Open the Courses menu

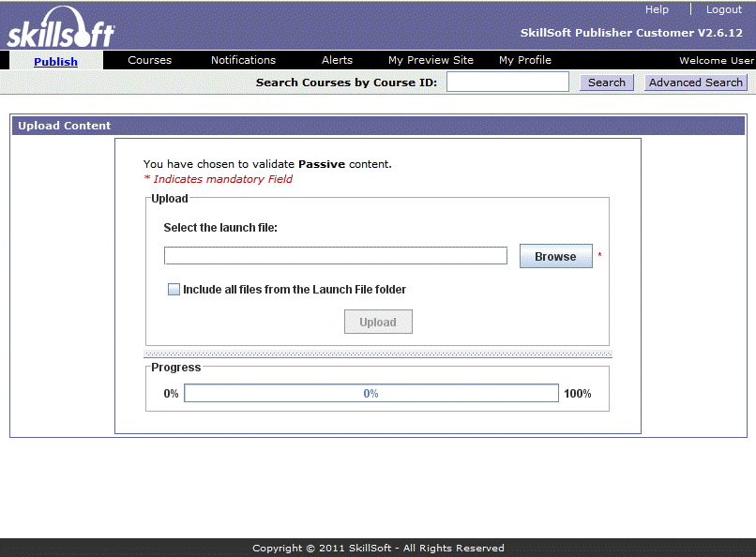pyautogui.click(x=149, y=60)
